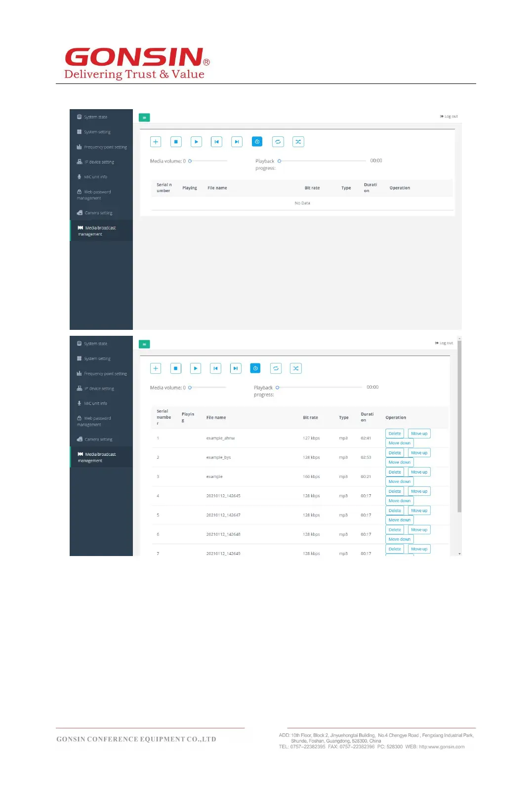Open Web password management in the populated-playlist screenshot sidebar

point(101,421)
